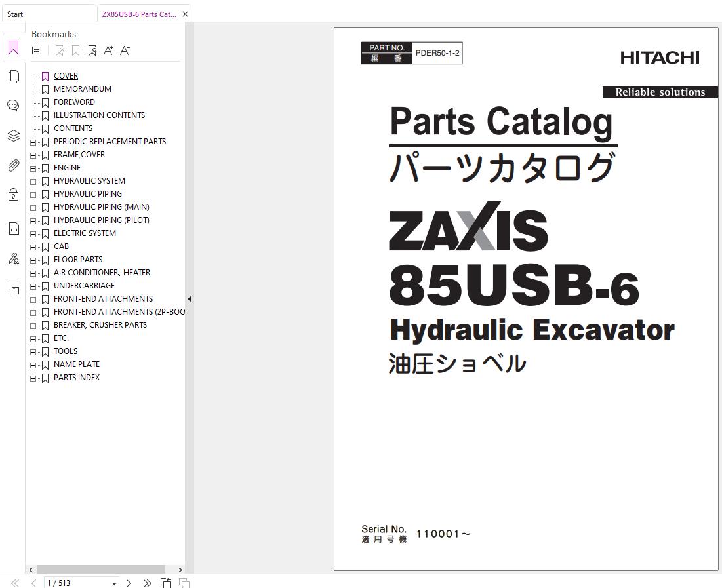
Task: Go to HYDRAULIC PIPING (PILOT) bookmark
Action: pyautogui.click(x=101, y=220)
